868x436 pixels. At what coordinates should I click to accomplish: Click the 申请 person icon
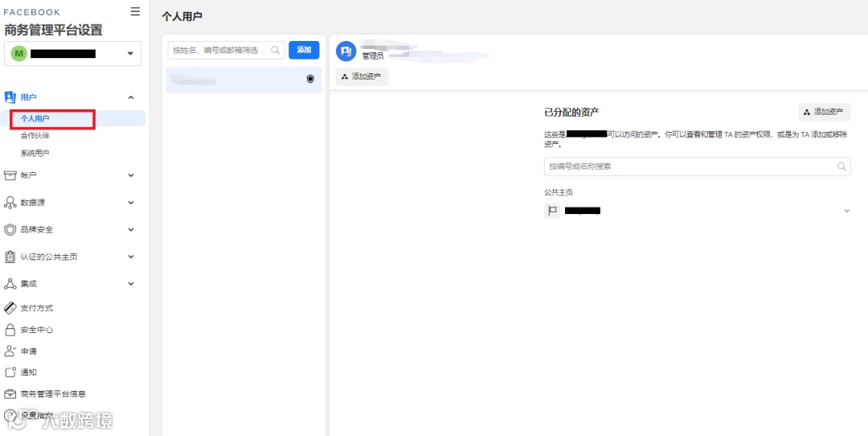click(10, 352)
